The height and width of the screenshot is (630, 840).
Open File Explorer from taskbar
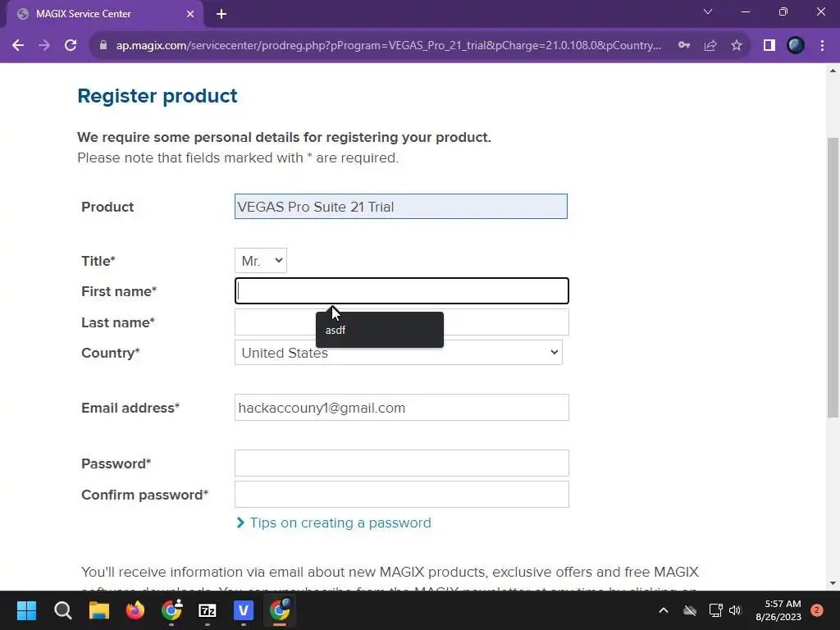(99, 610)
